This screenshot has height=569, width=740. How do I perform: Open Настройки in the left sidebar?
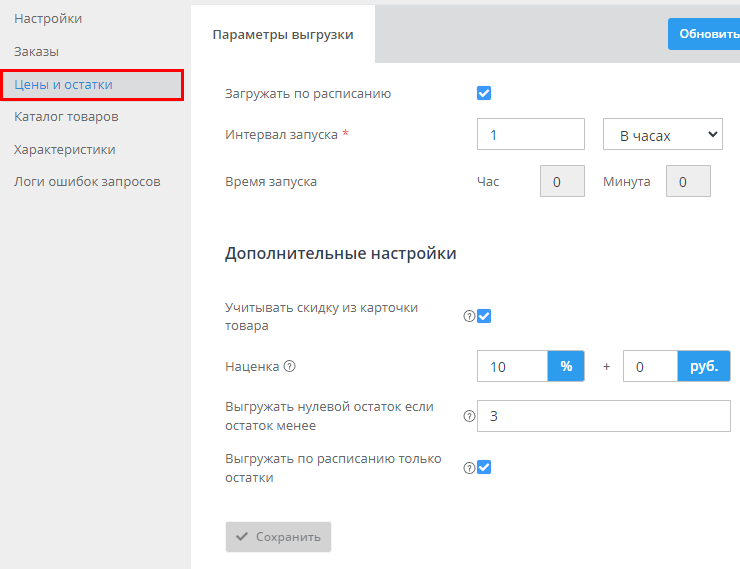pyautogui.click(x=48, y=19)
